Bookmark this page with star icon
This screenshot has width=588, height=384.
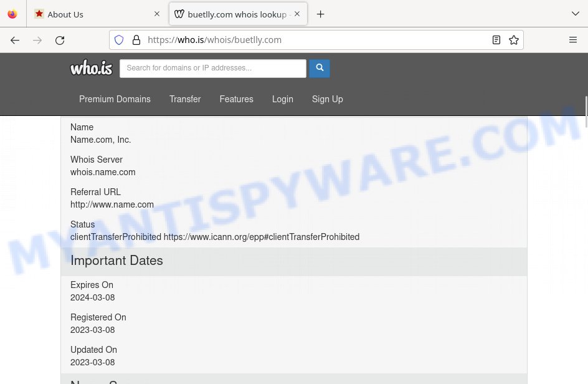[514, 40]
